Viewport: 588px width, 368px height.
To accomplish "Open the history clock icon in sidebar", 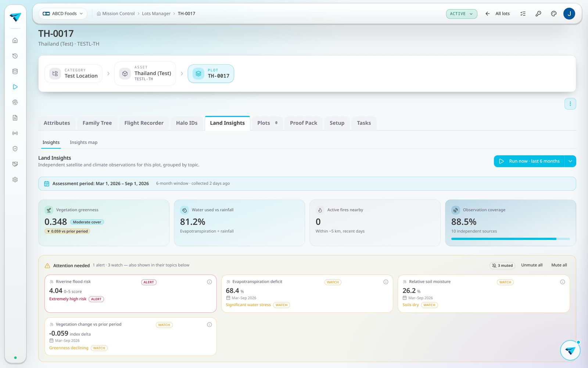I will (15, 56).
